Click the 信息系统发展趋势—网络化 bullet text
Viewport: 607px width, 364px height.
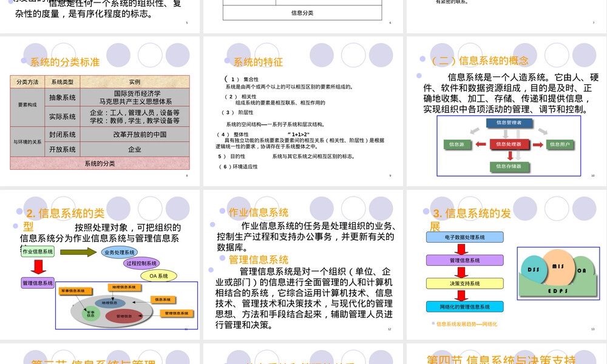[x=466, y=324]
